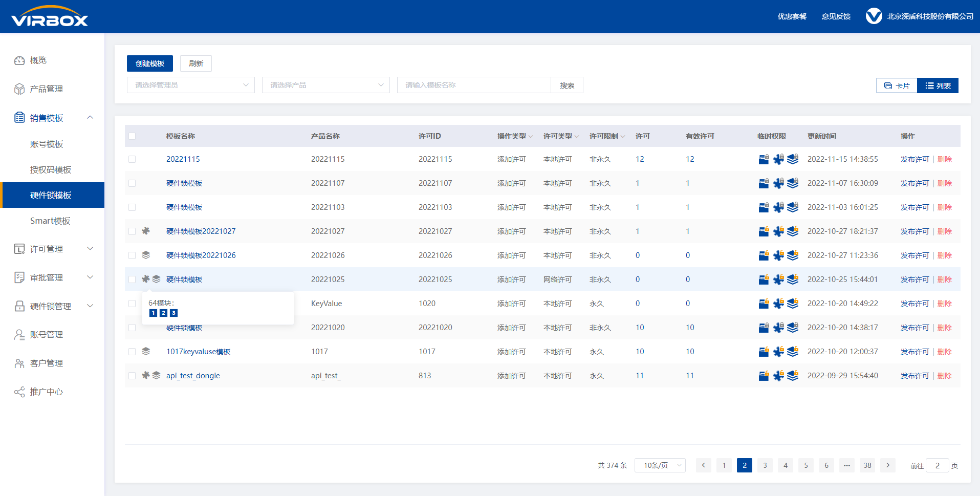The height and width of the screenshot is (496, 980).
Task: Click the gear icon beside api_test_dongle
Action: [146, 375]
